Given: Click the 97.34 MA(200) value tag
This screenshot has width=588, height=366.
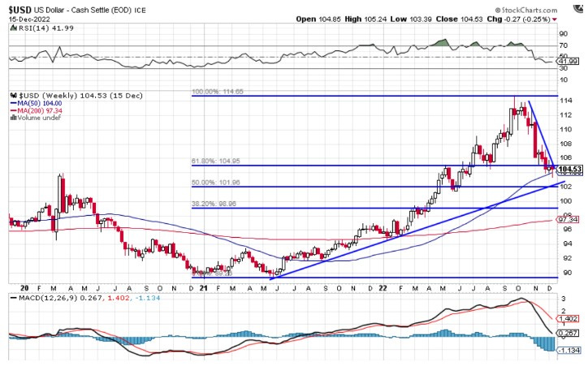Looking at the screenshot, I should (566, 220).
